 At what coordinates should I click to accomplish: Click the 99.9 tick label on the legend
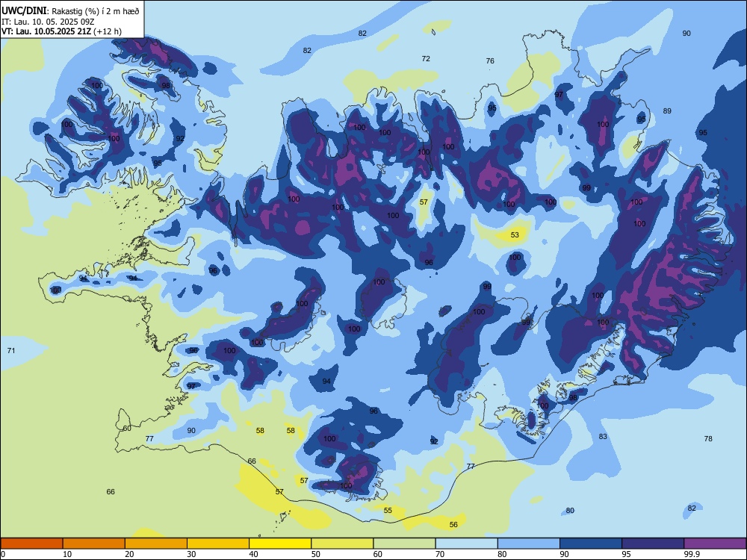coord(692,554)
